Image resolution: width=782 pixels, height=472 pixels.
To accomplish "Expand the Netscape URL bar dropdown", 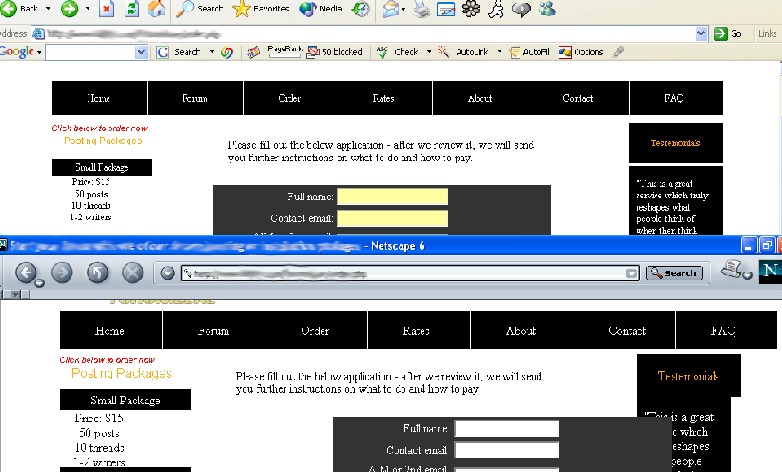I will coord(631,273).
